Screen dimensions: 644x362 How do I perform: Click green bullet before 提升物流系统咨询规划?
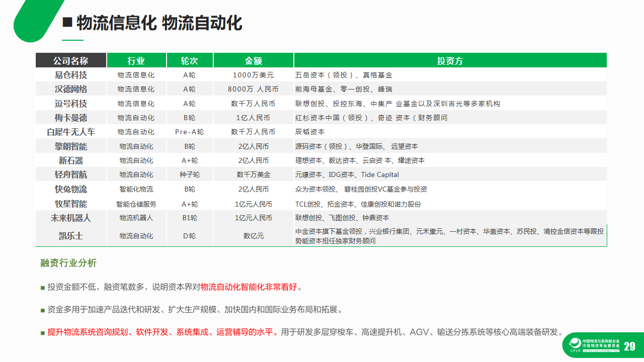(x=43, y=332)
